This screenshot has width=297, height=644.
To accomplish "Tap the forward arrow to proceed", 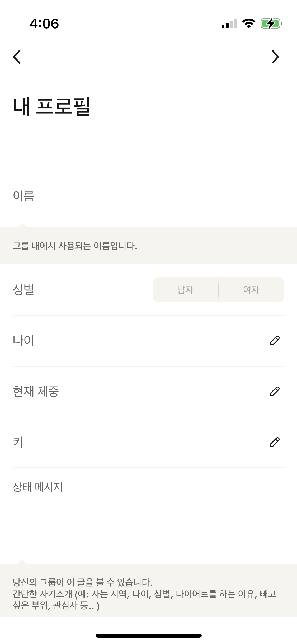I will point(275,57).
